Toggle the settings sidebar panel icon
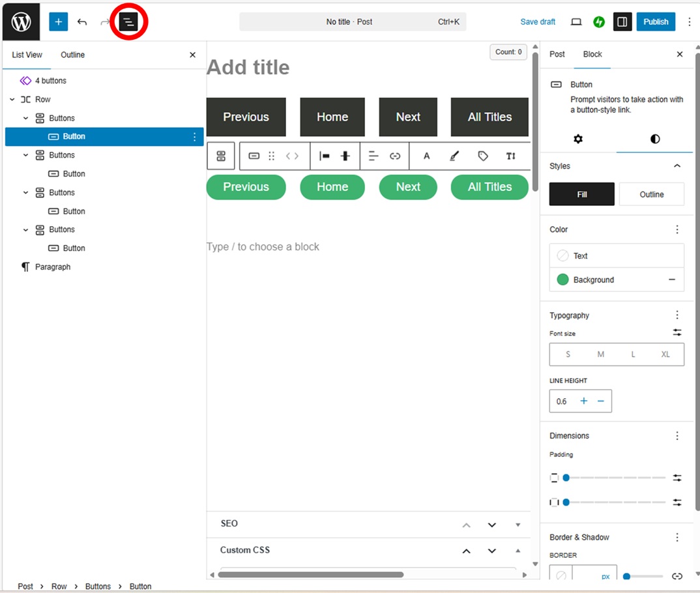Screen dimensions: 700x593 click(x=622, y=22)
